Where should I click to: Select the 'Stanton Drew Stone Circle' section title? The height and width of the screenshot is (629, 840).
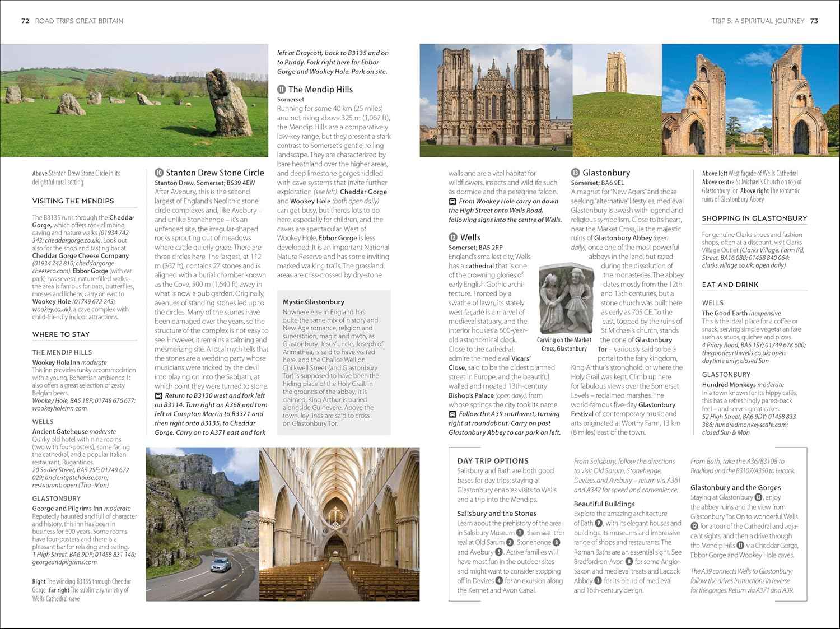(x=215, y=173)
